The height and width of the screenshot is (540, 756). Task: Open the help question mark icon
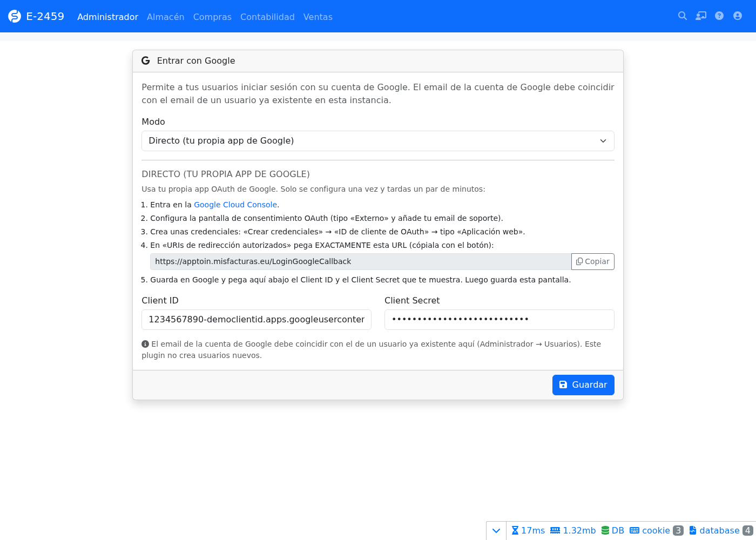(x=719, y=16)
